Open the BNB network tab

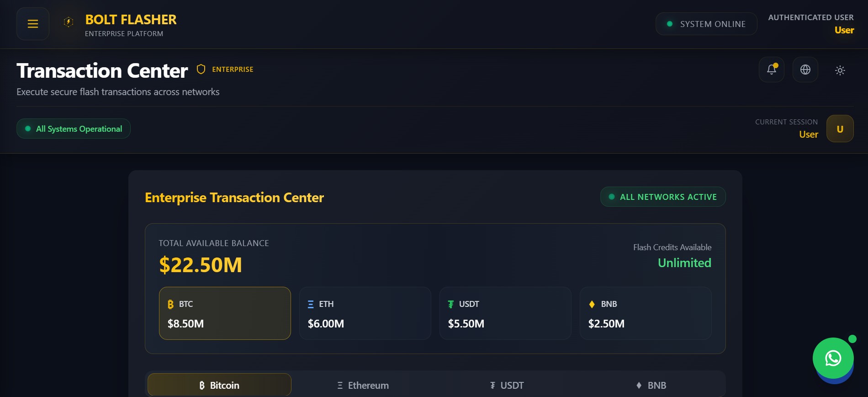(651, 385)
